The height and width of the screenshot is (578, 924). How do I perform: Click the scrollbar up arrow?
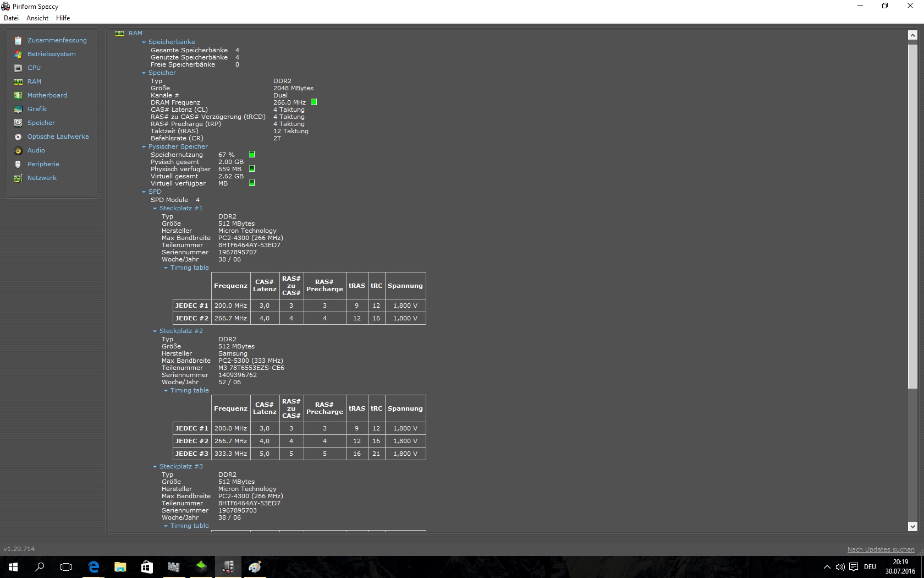click(912, 35)
